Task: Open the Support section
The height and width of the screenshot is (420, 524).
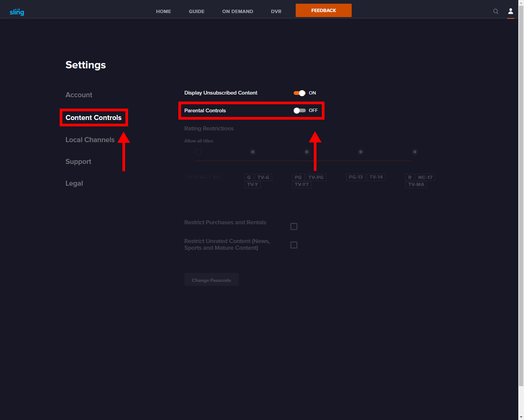Action: [x=78, y=162]
